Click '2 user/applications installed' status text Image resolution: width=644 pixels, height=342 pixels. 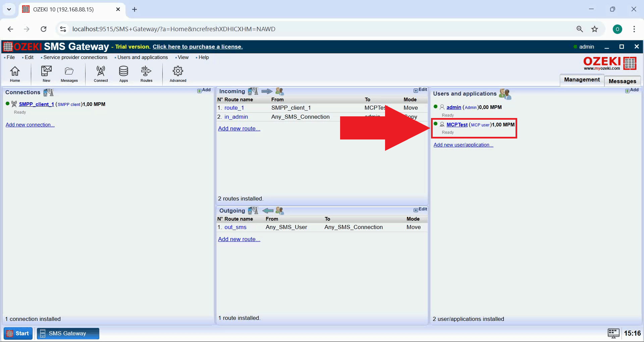468,319
